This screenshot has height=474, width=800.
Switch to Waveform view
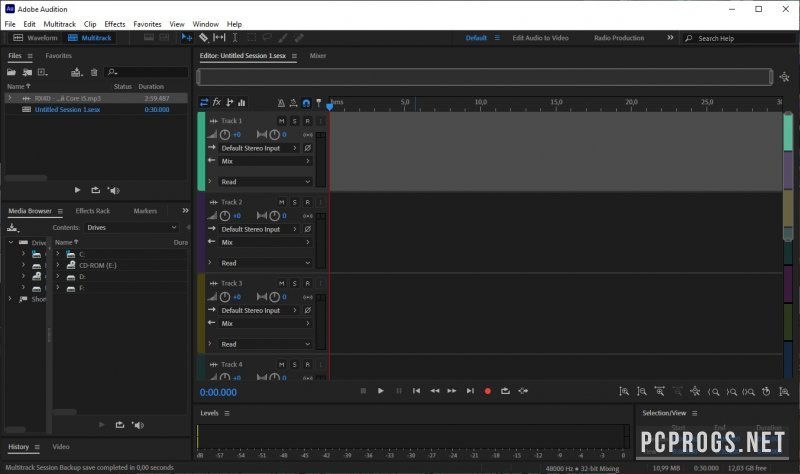tap(35, 38)
